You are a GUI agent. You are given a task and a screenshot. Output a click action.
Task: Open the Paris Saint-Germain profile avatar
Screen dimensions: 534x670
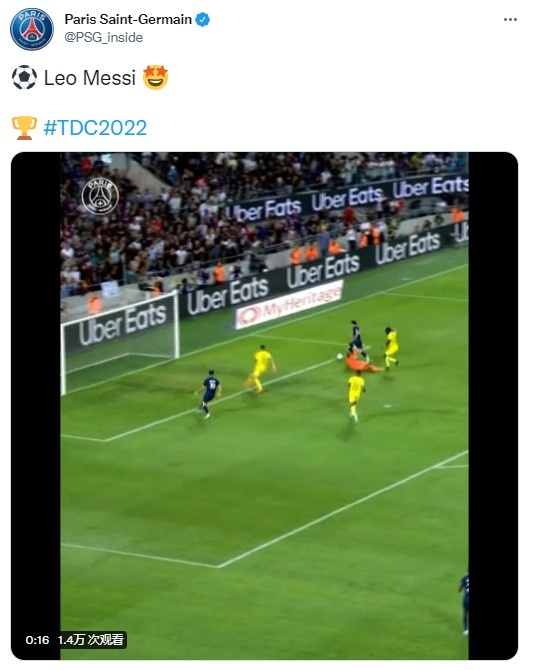[x=32, y=29]
